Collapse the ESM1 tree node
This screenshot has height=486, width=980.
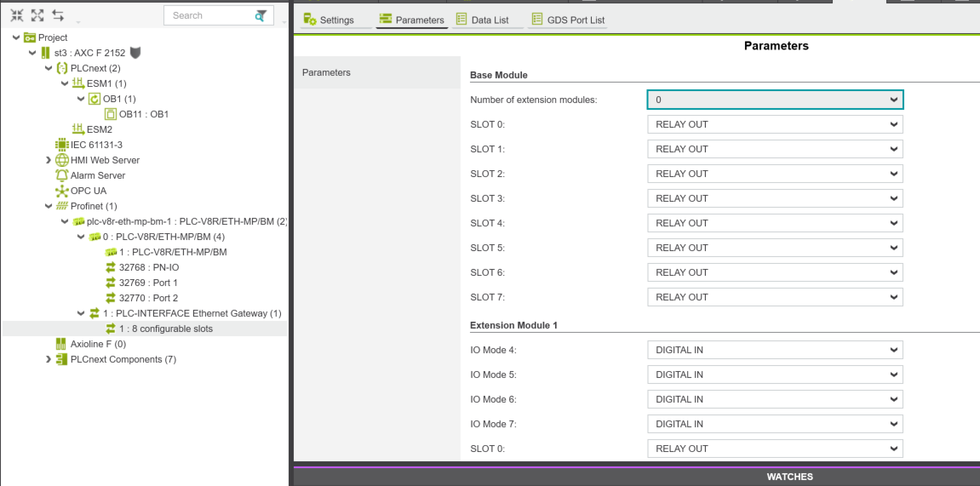click(x=65, y=83)
